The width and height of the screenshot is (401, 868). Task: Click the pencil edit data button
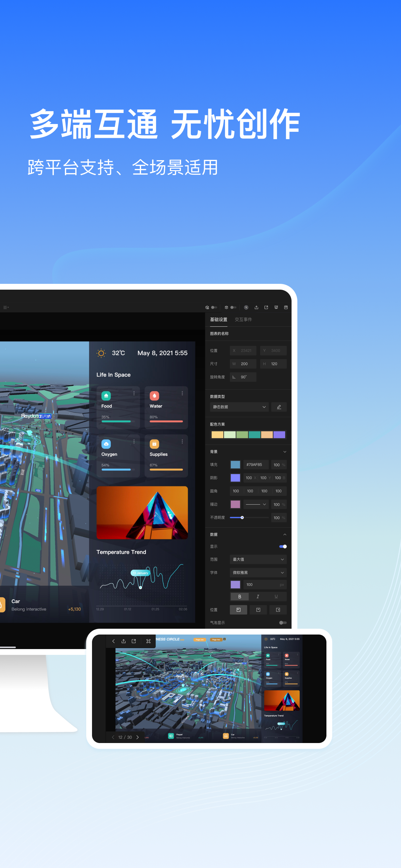[279, 407]
